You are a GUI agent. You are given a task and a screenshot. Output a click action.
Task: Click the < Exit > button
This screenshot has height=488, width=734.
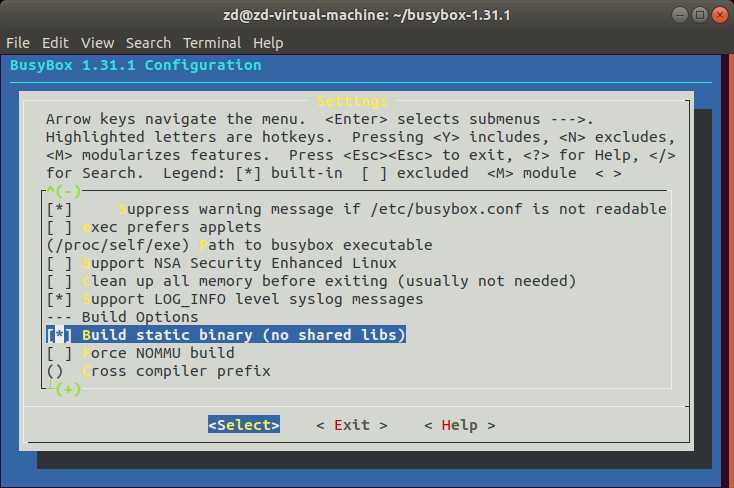(x=352, y=425)
